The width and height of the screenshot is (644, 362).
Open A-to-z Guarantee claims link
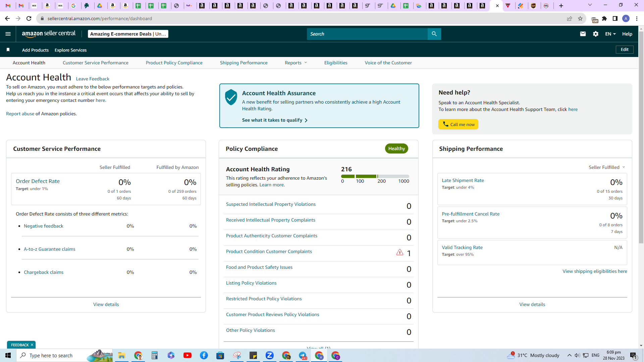(50, 249)
